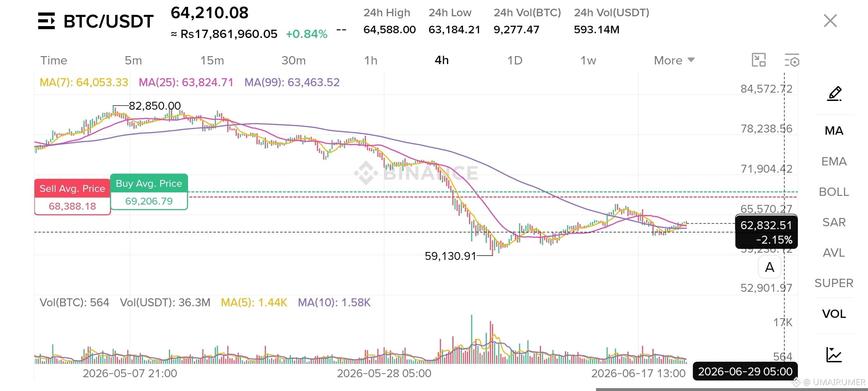The height and width of the screenshot is (391, 868).
Task: Click the crosshair price tag 62,832.51
Action: [x=766, y=225]
